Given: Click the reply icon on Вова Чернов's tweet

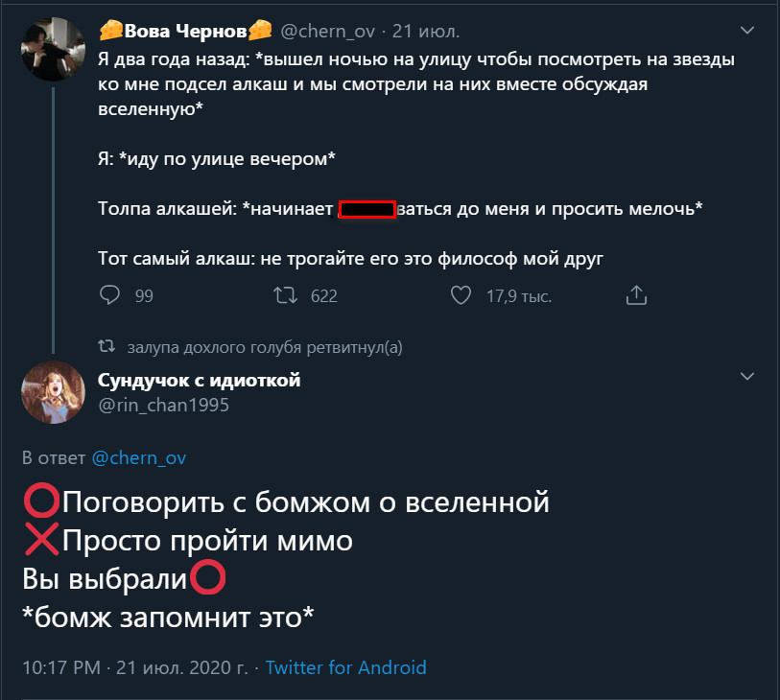Looking at the screenshot, I should coord(109,296).
